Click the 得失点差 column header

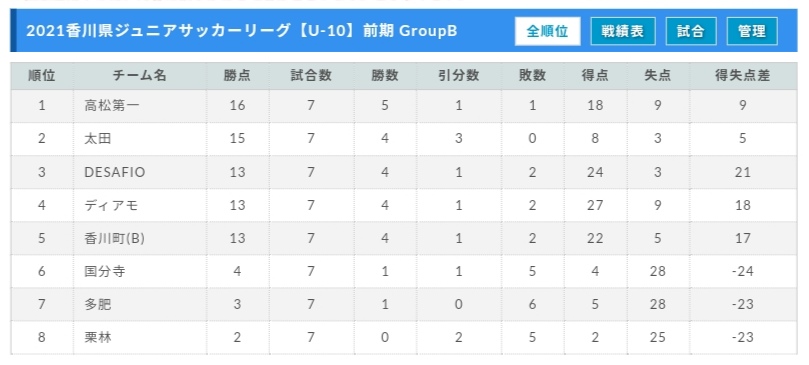[742, 75]
